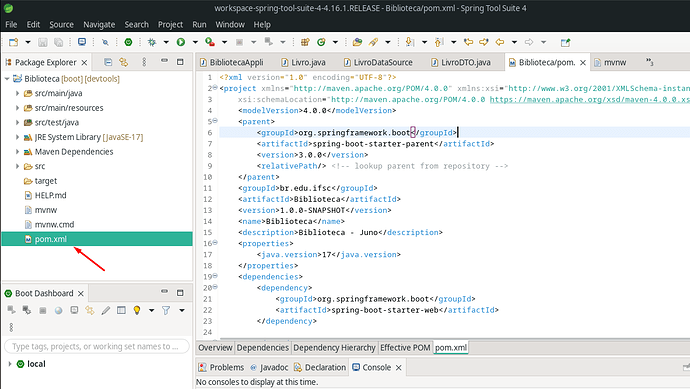Image resolution: width=690 pixels, height=389 pixels.
Task: Click Boot Dashboard tags search field
Action: pyautogui.click(x=97, y=347)
